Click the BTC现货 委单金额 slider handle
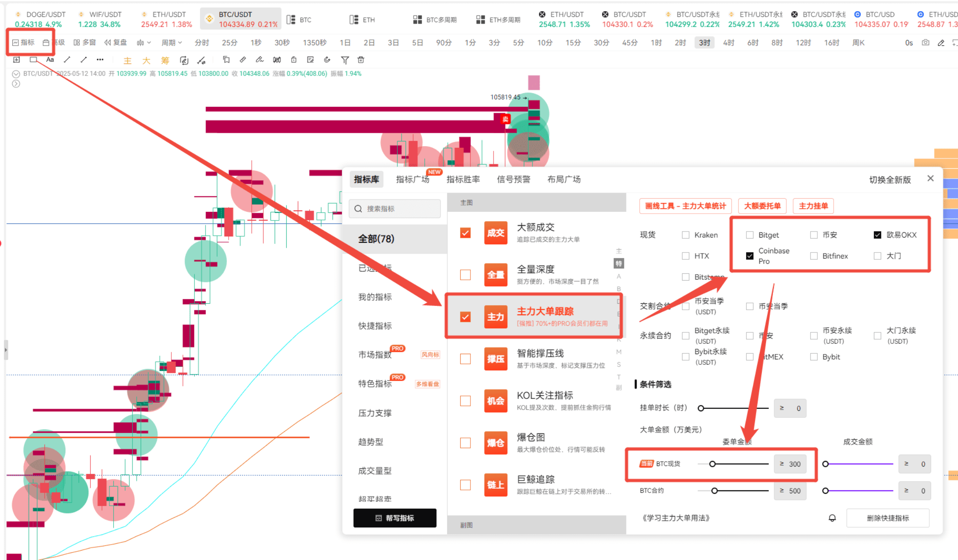This screenshot has width=958, height=560. (712, 464)
